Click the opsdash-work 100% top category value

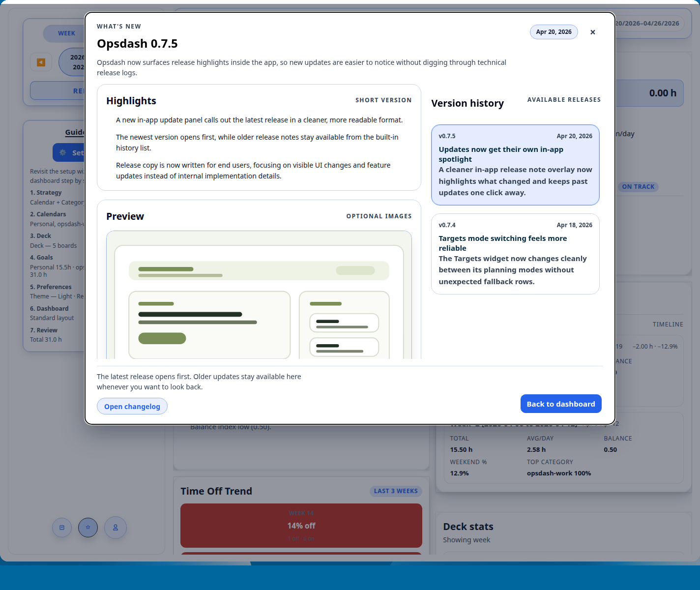(559, 473)
